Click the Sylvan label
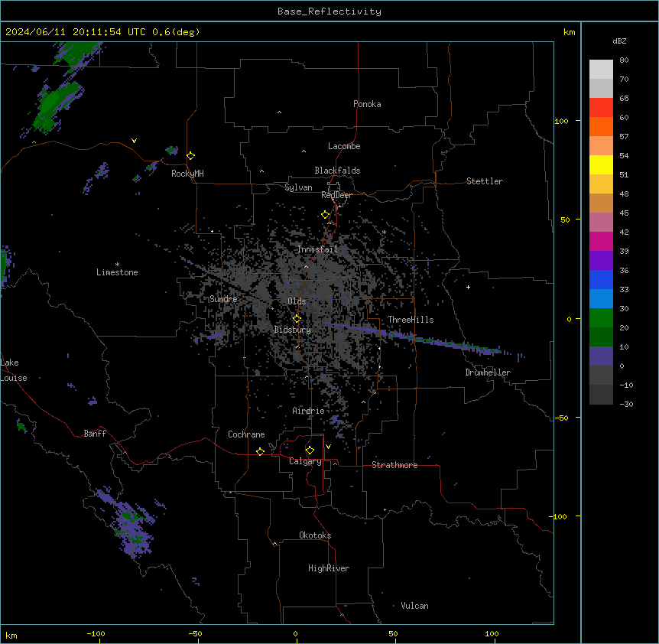The height and width of the screenshot is (644, 659). (298, 187)
